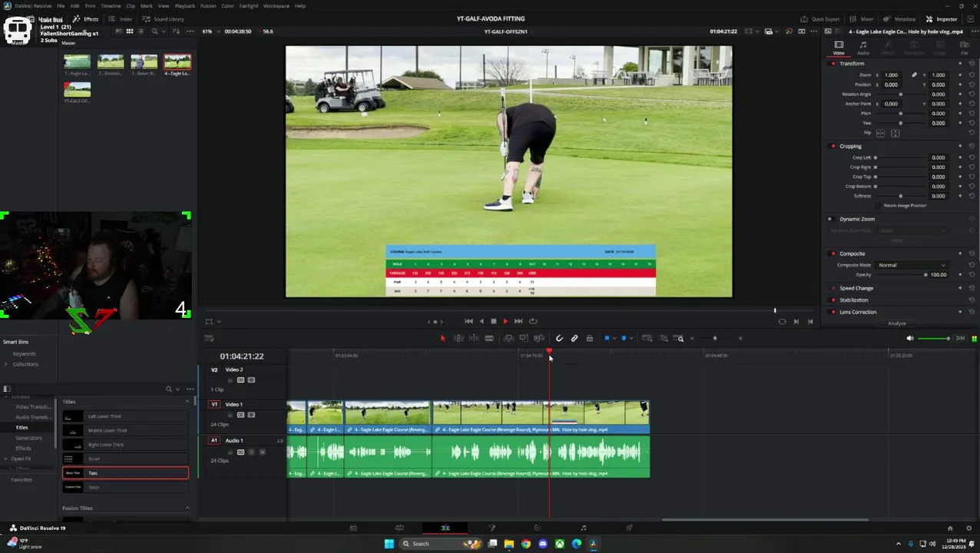This screenshot has height=553, width=980.
Task: Open the Fusion menu
Action: (208, 5)
